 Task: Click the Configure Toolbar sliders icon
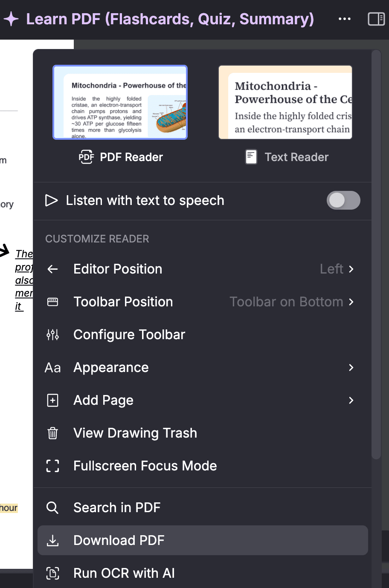click(x=52, y=335)
